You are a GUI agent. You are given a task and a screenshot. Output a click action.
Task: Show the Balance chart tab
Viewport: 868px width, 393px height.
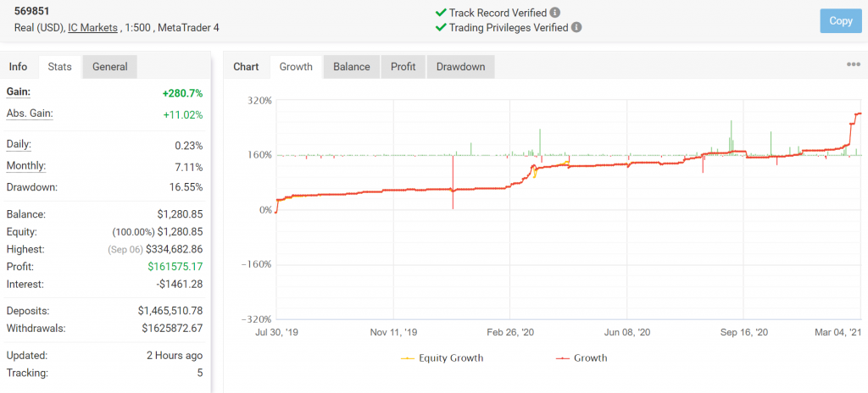(351, 67)
